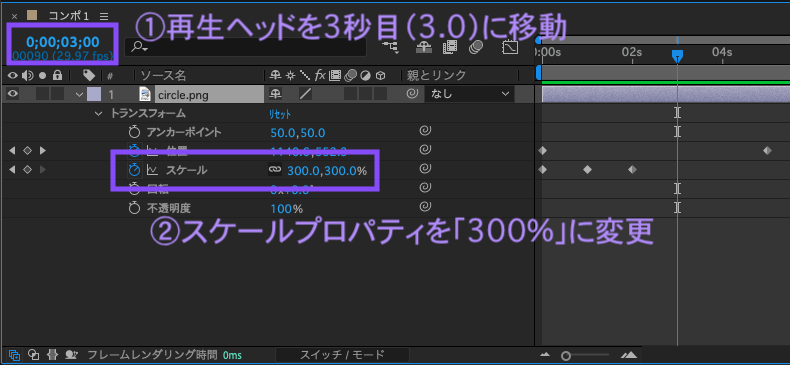This screenshot has width=790, height=365.
Task: Toggle the Scale property stopwatch
Action: pos(134,170)
